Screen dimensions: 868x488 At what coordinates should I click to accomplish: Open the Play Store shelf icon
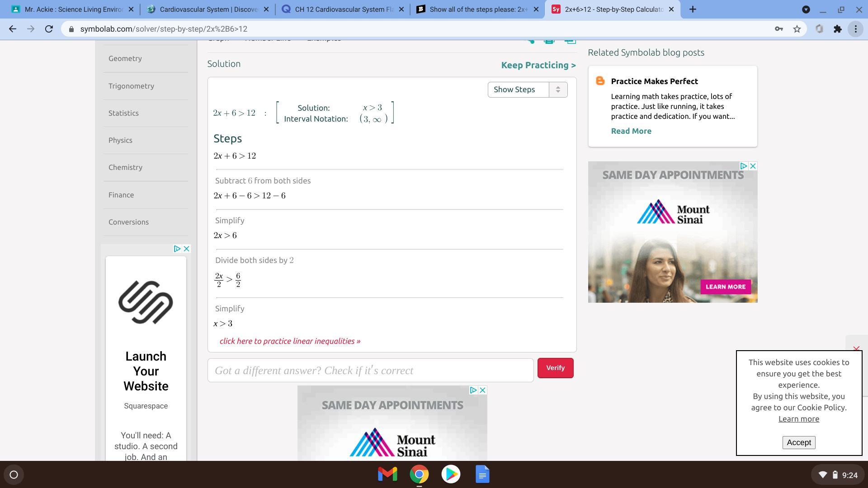451,474
